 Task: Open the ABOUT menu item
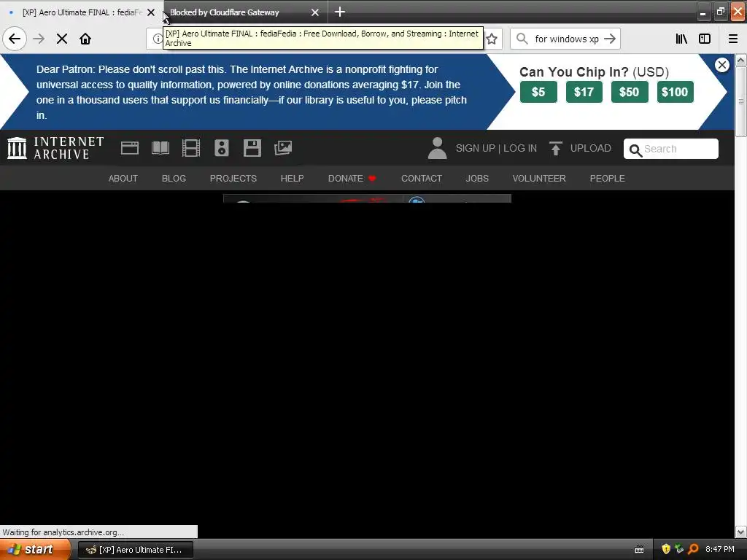tap(123, 178)
